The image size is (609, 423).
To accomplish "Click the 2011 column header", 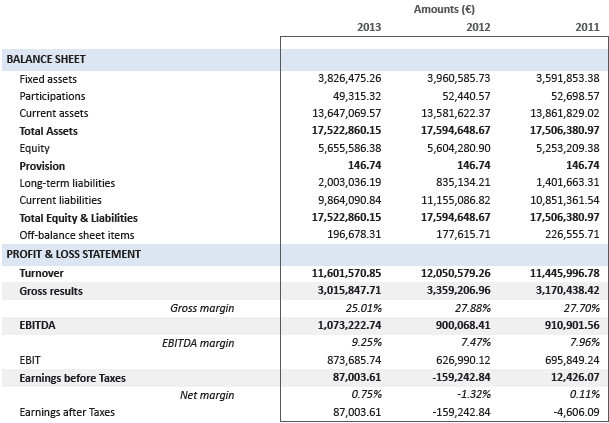I will coord(586,27).
